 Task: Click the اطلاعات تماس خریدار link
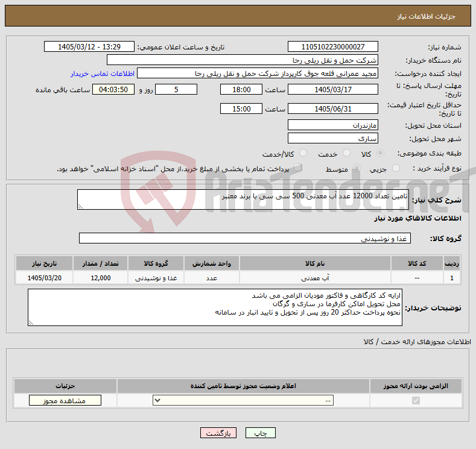coord(103,74)
